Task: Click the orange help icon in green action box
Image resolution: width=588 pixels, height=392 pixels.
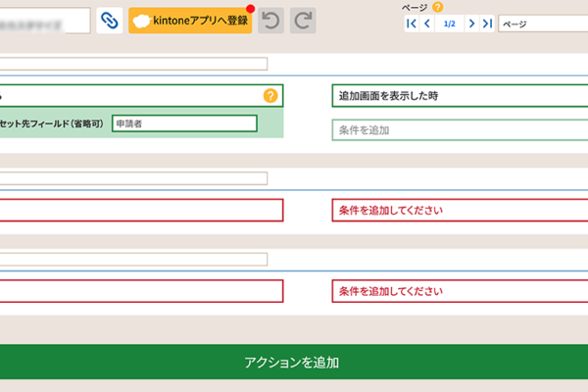Action: pos(270,96)
